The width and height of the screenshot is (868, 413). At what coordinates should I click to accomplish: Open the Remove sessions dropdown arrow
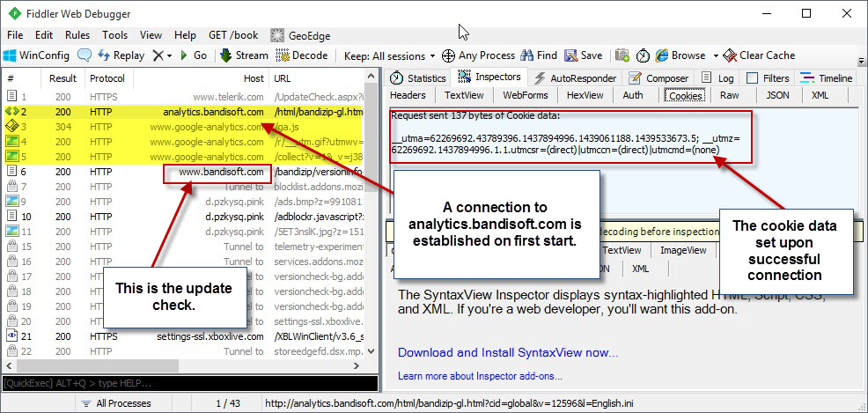(x=169, y=55)
